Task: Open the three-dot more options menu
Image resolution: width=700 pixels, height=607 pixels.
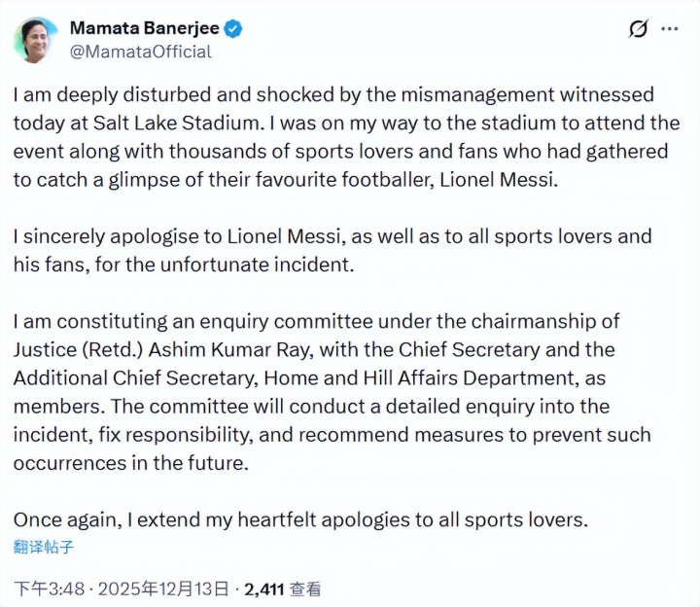Action: click(670, 29)
